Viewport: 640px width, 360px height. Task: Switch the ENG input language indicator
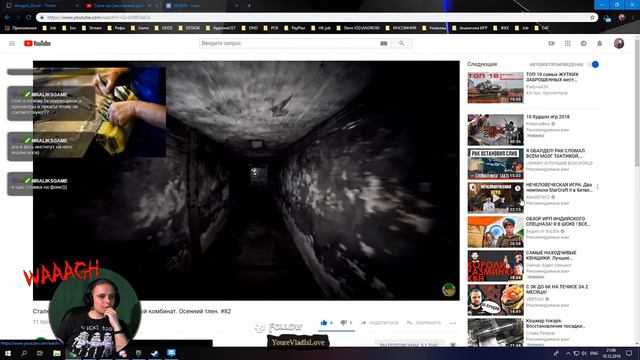pos(594,353)
